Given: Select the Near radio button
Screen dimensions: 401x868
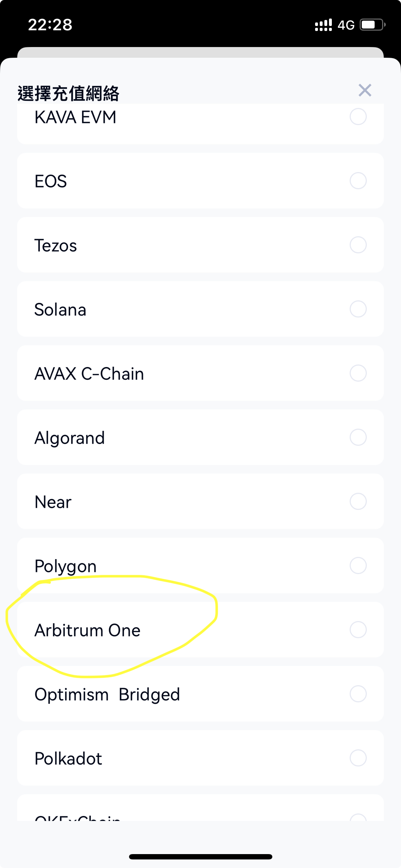Looking at the screenshot, I should [358, 502].
